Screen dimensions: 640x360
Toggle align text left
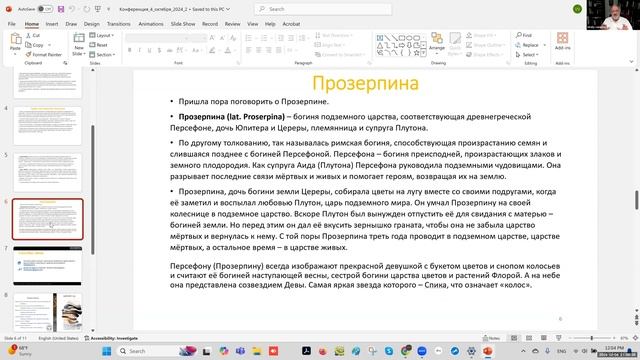[x=249, y=50]
